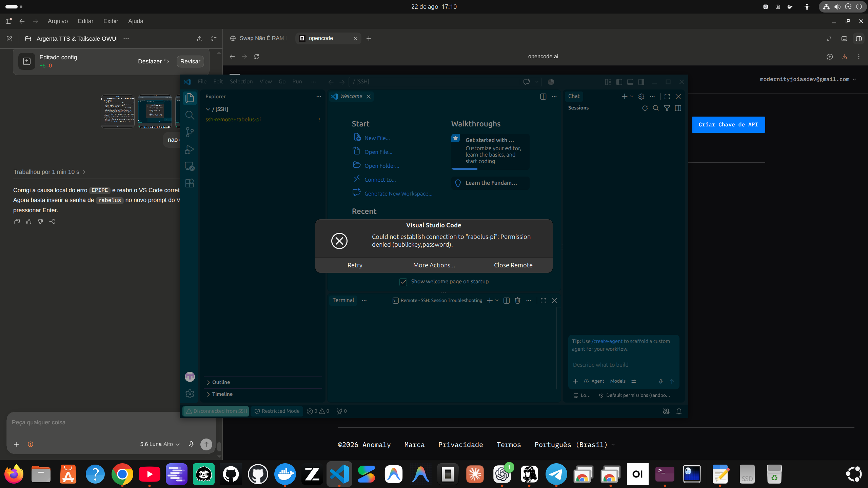Image resolution: width=868 pixels, height=488 pixels.
Task: Open the Search view in VS Code activity bar
Action: click(x=190, y=115)
